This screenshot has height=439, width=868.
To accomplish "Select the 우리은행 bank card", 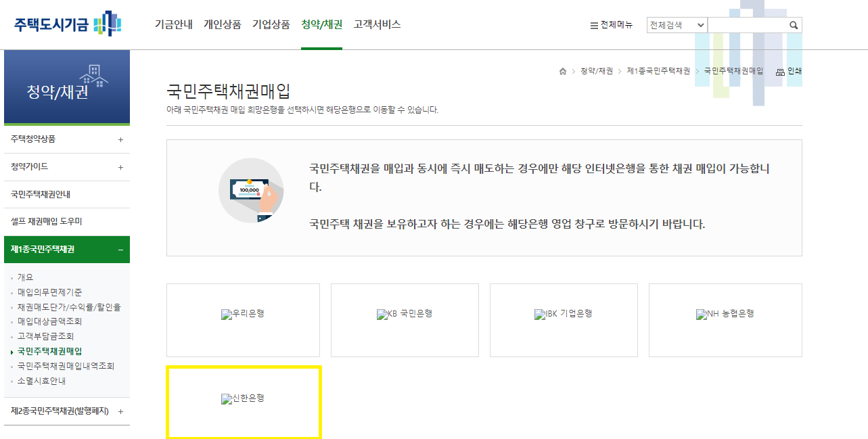I will (243, 320).
